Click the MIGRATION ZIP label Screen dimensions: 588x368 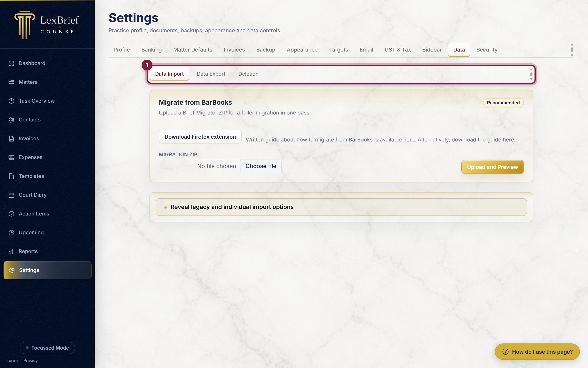click(x=178, y=155)
